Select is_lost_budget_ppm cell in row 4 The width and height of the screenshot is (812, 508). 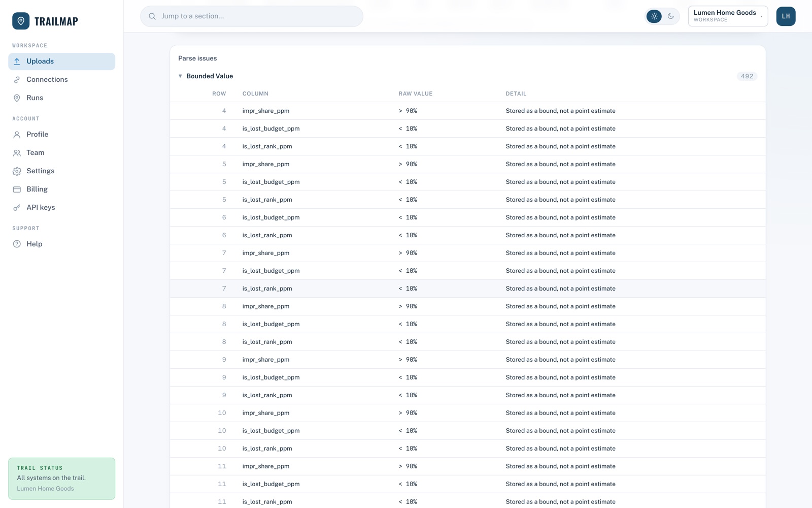click(271, 129)
